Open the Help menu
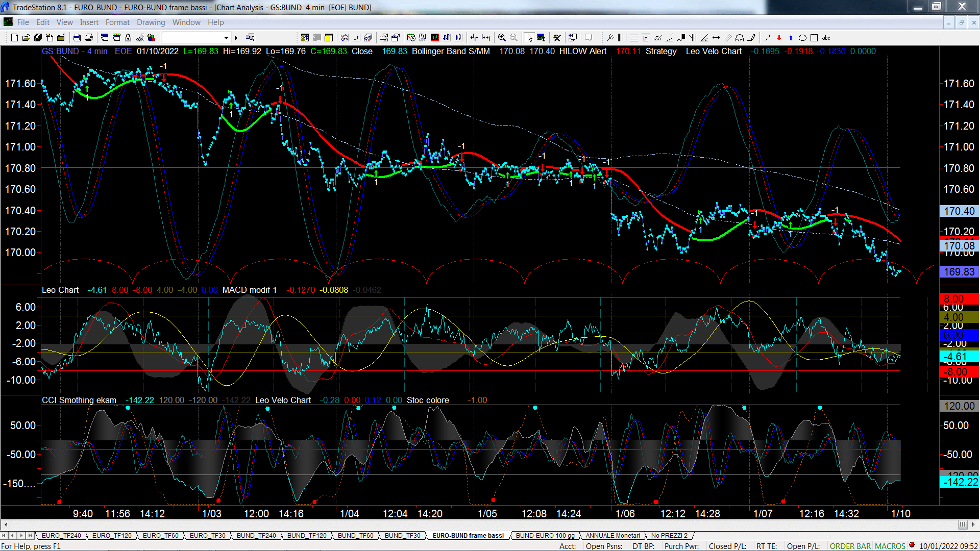Viewport: 980px width, 551px height. coord(215,22)
